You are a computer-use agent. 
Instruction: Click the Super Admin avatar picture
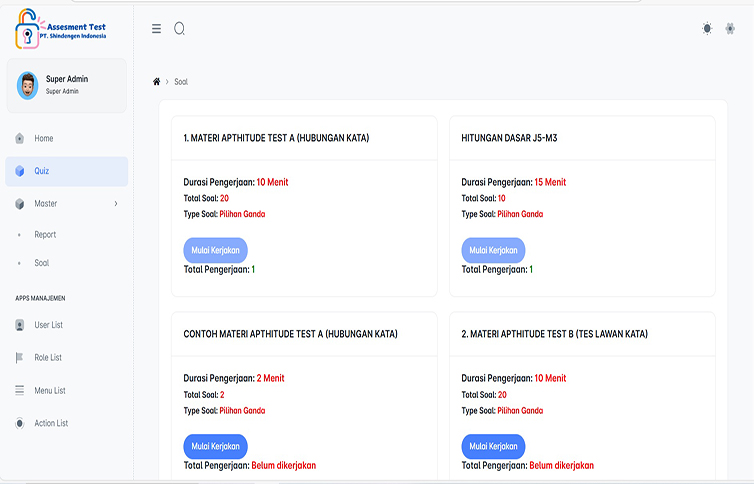click(x=27, y=86)
